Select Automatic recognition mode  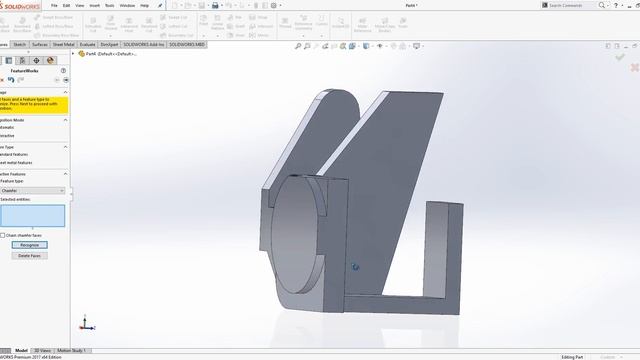pyautogui.click(x=7, y=127)
